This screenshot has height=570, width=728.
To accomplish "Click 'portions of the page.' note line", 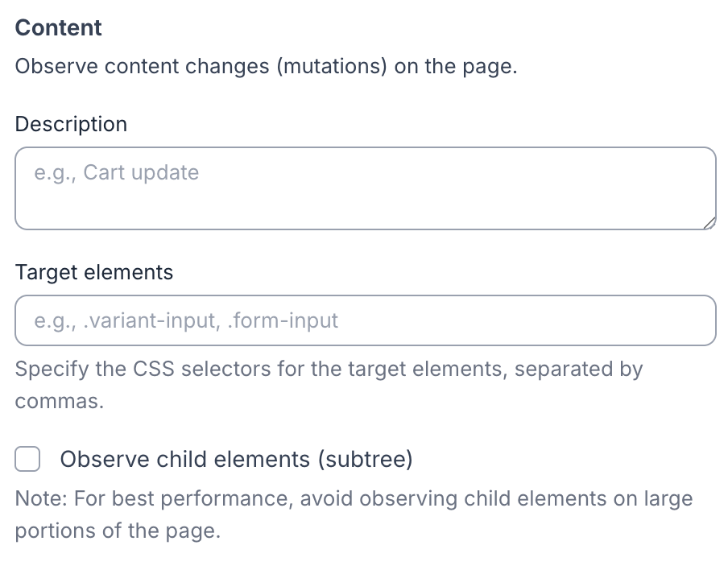I will pos(118,532).
